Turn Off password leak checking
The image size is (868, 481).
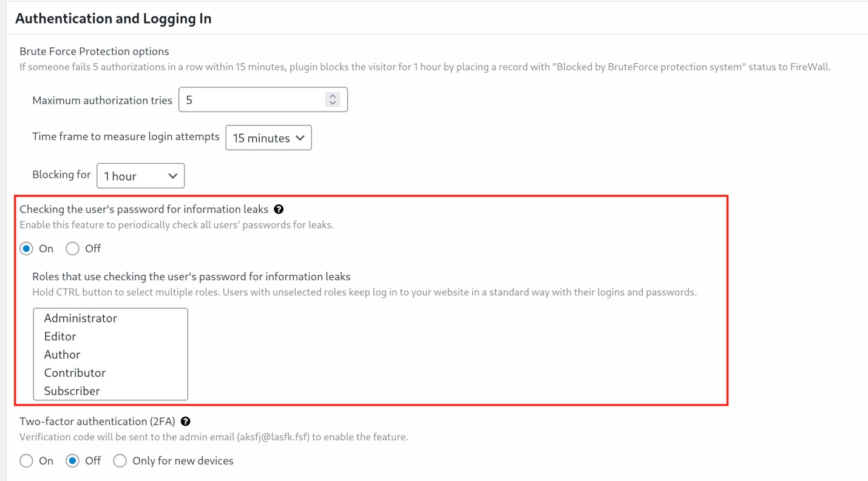(x=73, y=249)
